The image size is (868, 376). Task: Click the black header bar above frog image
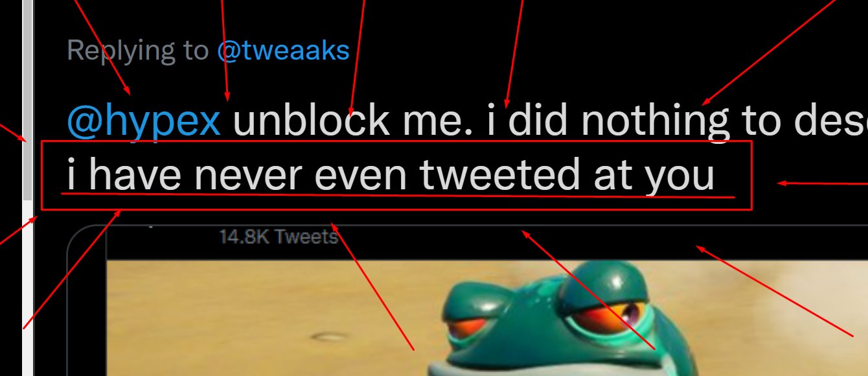[x=487, y=242]
